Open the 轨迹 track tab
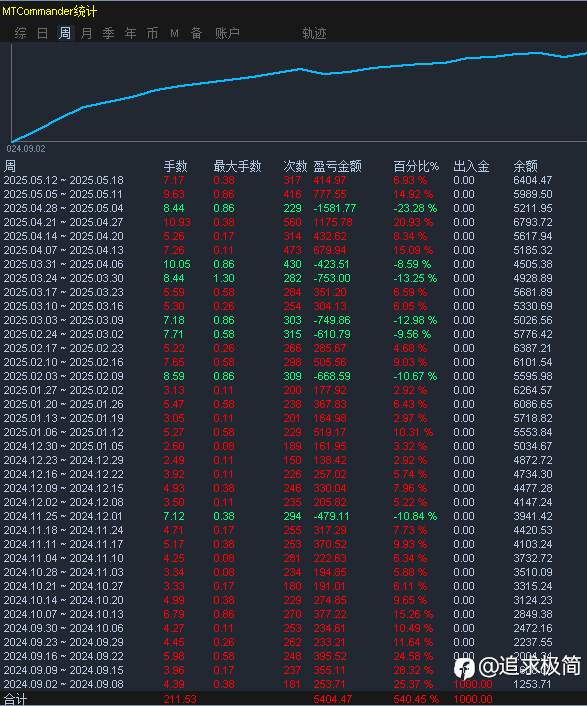Viewport: 587px width, 706px height. point(314,33)
